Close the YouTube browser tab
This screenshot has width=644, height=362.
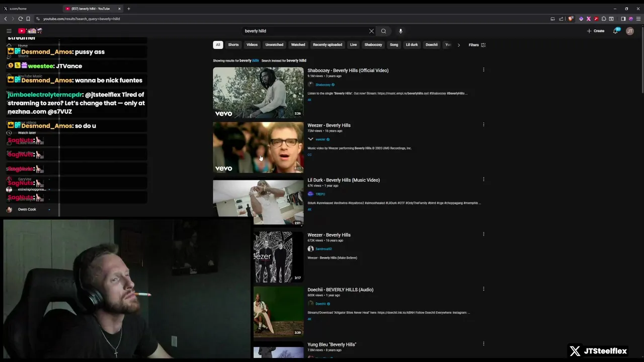[119, 9]
